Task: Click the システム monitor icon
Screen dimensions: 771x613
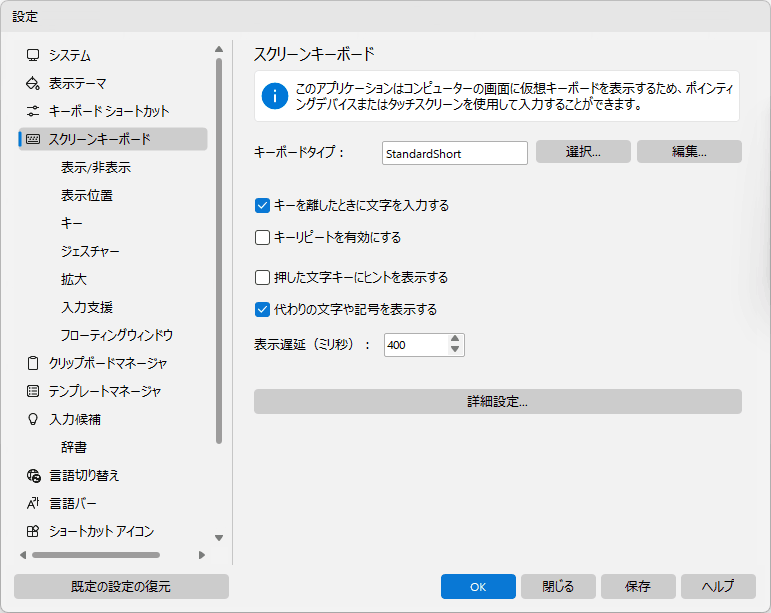Action: point(33,55)
